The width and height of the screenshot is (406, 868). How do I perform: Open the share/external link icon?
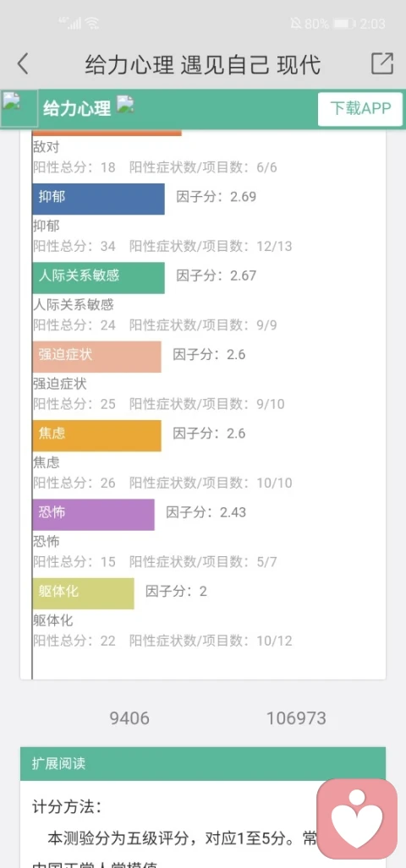tap(382, 63)
